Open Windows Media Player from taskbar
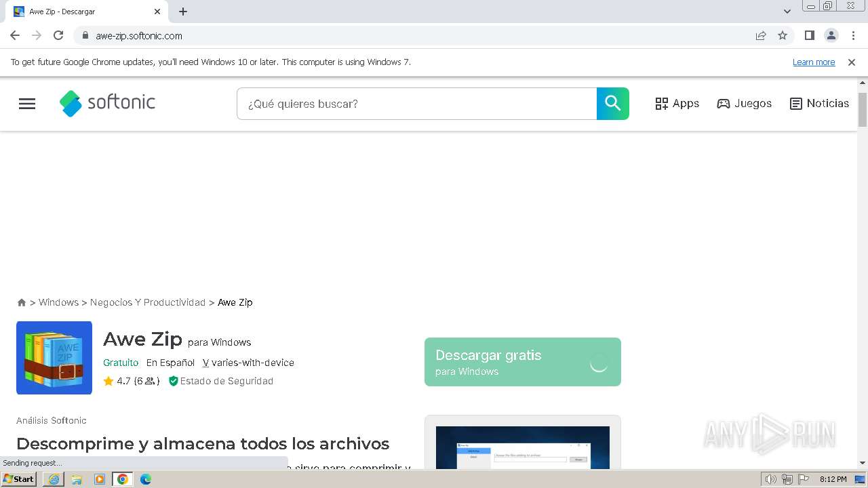The height and width of the screenshot is (488, 868). pos(100,479)
